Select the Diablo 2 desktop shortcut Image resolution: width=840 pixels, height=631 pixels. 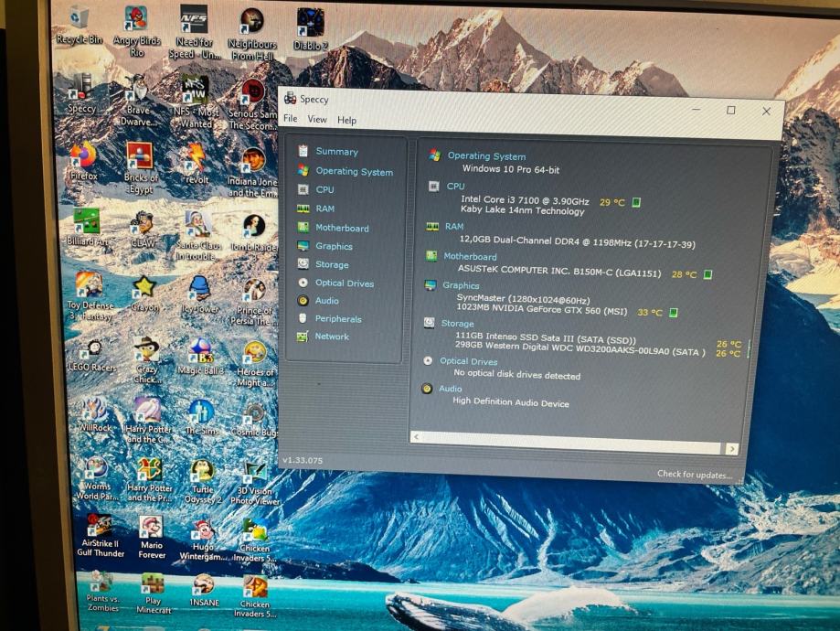pos(310,30)
